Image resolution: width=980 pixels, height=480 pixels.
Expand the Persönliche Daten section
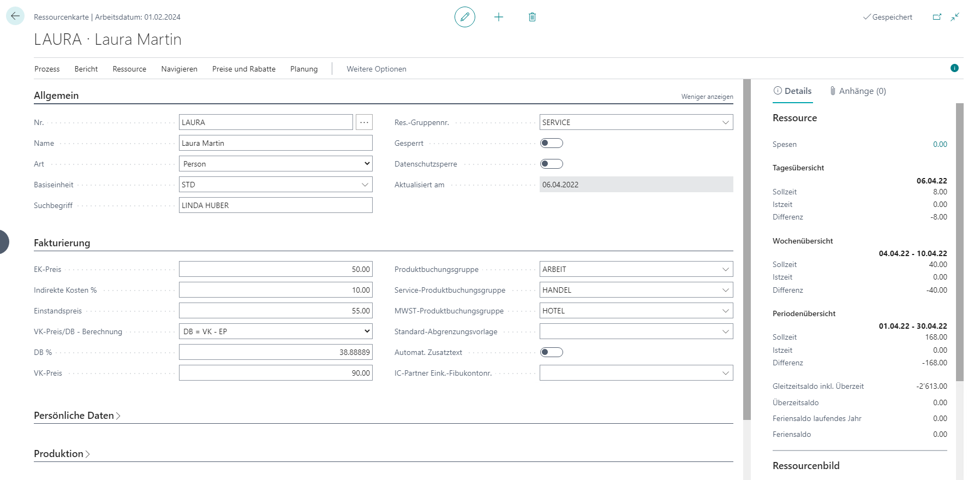(x=77, y=416)
